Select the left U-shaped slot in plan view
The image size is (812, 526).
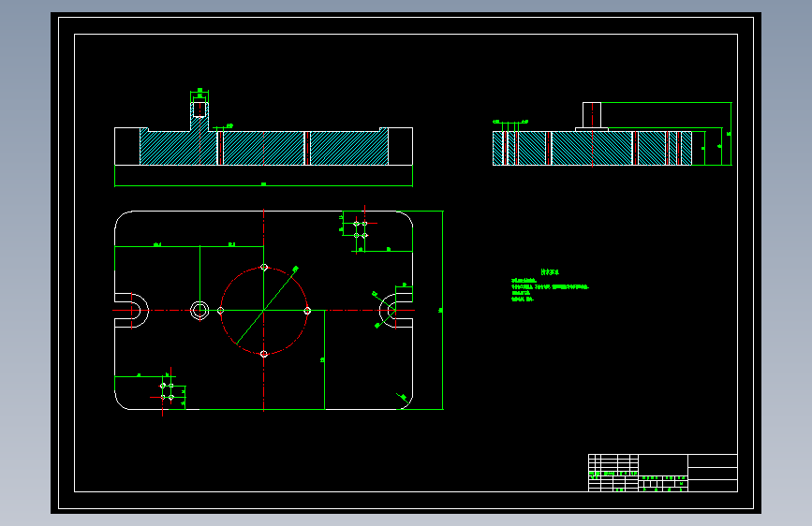[x=131, y=311]
